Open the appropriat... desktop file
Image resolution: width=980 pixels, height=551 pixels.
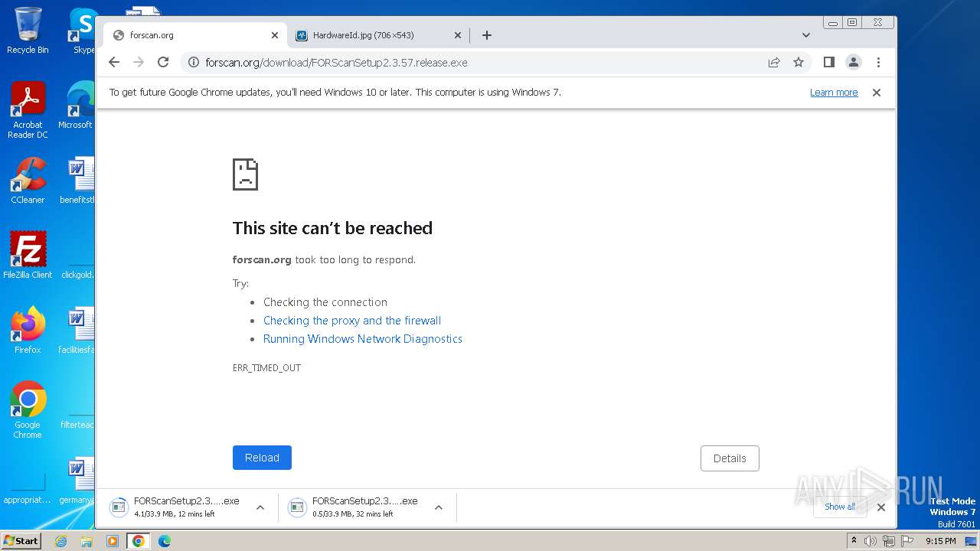28,487
